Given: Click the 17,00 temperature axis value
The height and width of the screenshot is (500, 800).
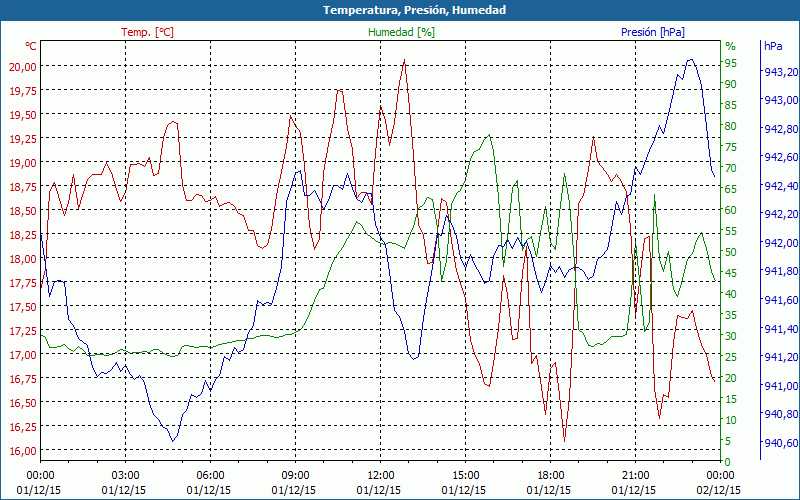Looking at the screenshot, I should pos(23,354).
